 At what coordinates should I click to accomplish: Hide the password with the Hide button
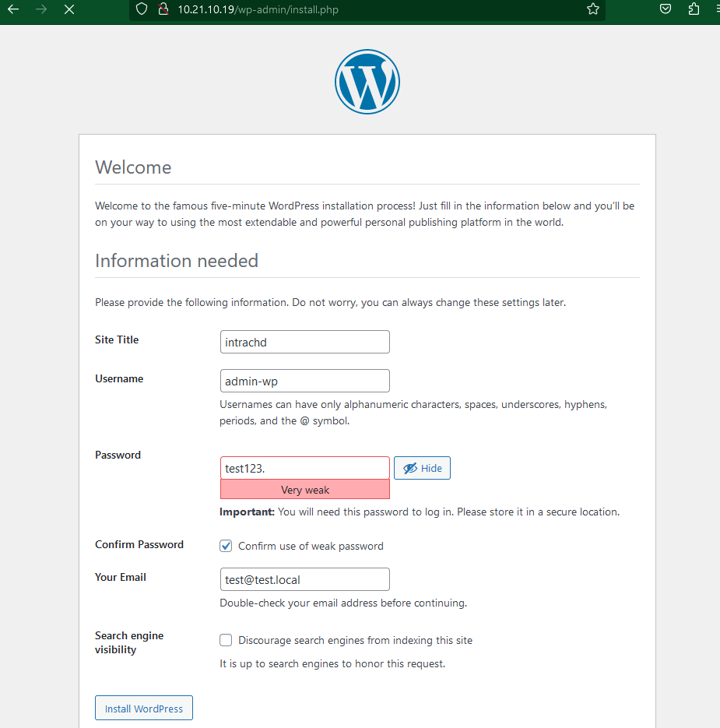422,468
